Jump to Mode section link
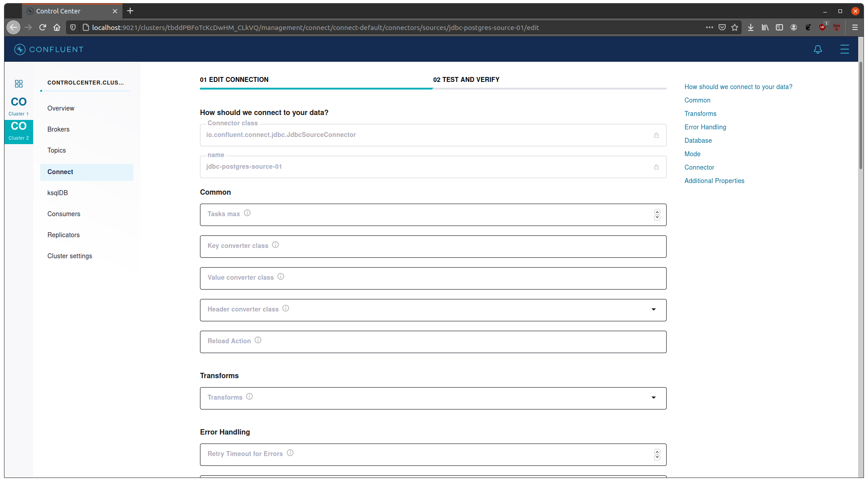 coord(693,154)
